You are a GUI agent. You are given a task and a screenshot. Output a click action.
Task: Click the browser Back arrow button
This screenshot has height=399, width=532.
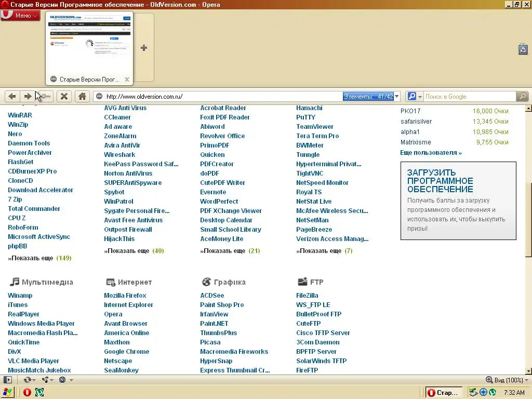pyautogui.click(x=12, y=96)
